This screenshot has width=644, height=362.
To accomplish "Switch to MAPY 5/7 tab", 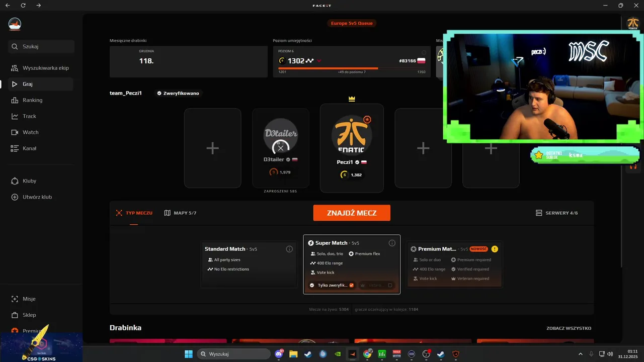I will click(180, 213).
